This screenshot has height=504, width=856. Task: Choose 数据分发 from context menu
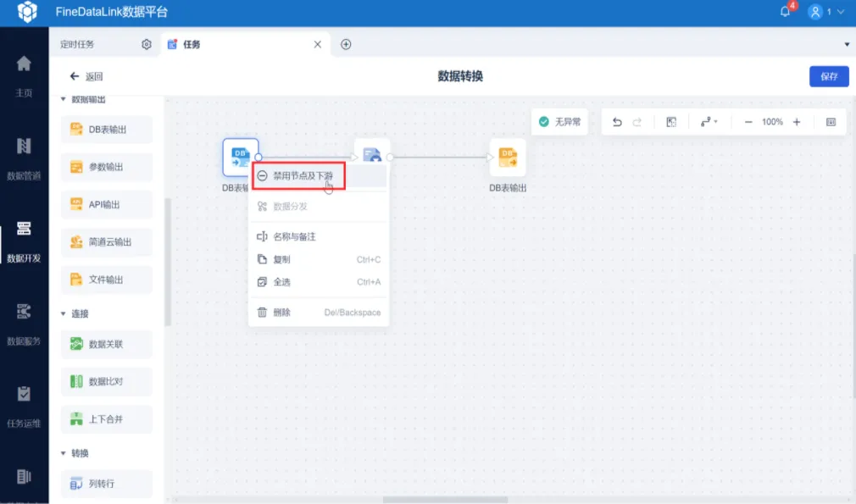pyautogui.click(x=319, y=206)
